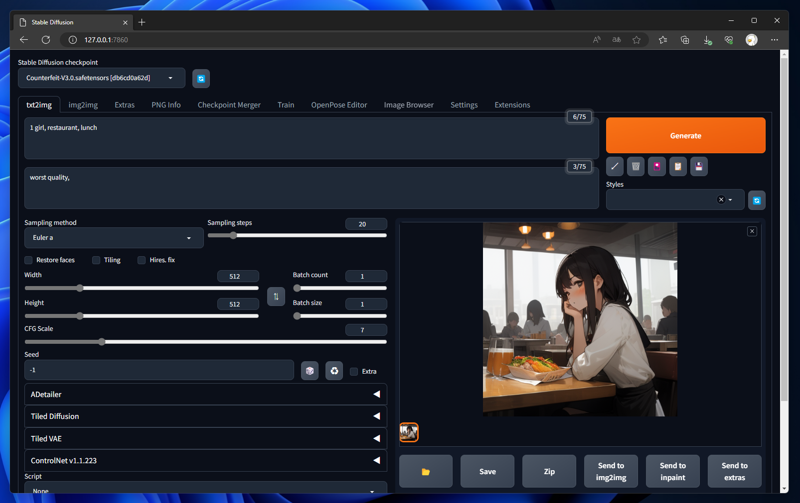Open the Styles dropdown arrow

tap(730, 199)
